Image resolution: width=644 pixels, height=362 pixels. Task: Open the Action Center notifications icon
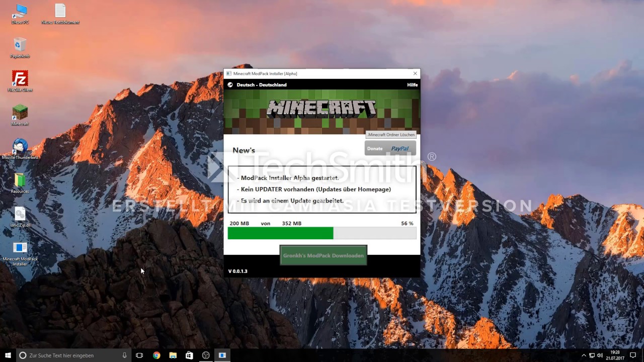click(x=633, y=355)
